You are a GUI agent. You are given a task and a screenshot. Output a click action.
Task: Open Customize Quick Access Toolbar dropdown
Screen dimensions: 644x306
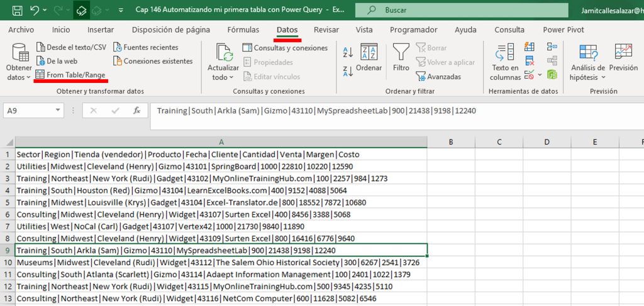click(x=120, y=10)
